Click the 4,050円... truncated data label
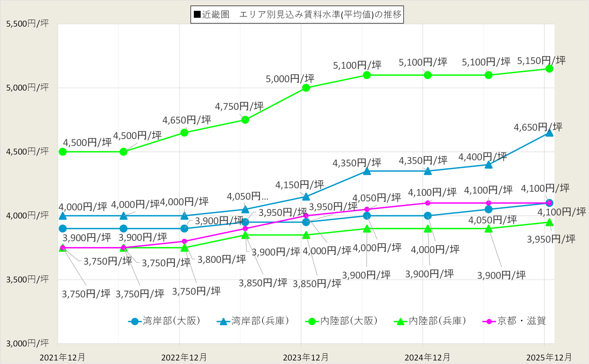The width and height of the screenshot is (589, 364). (248, 196)
